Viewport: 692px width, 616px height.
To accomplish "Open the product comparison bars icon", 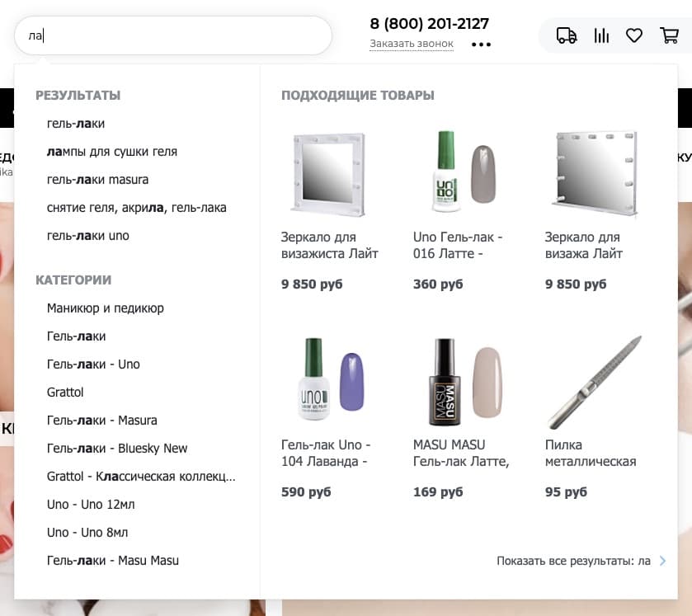I will (601, 35).
